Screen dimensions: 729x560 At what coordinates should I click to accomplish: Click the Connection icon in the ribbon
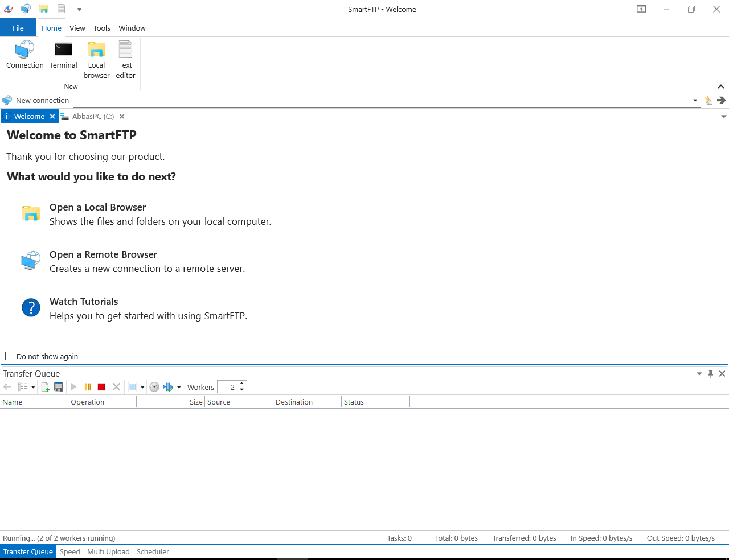(24, 55)
